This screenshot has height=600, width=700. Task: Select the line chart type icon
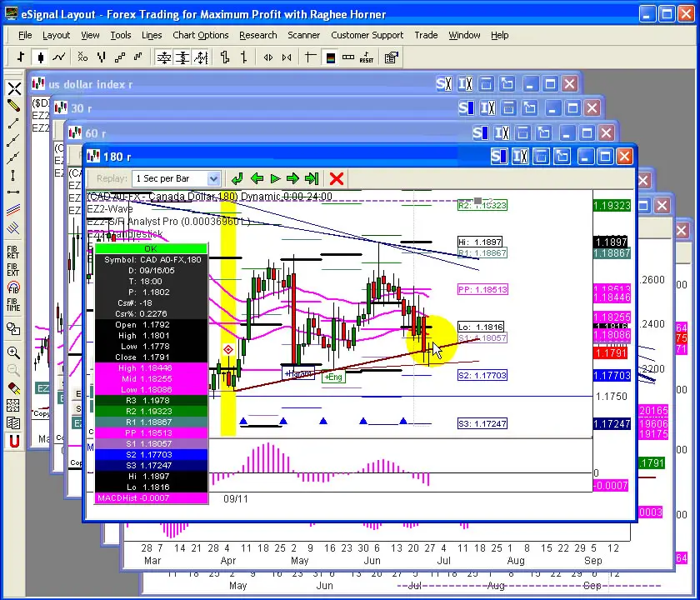[59, 57]
